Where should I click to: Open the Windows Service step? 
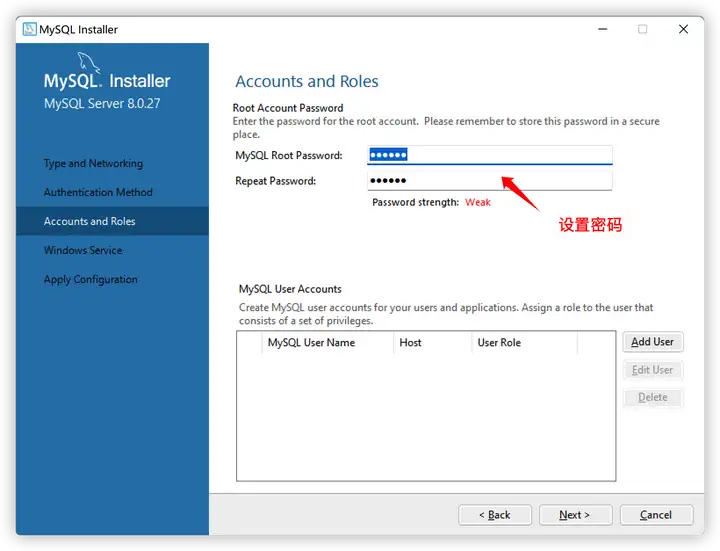pyautogui.click(x=83, y=250)
